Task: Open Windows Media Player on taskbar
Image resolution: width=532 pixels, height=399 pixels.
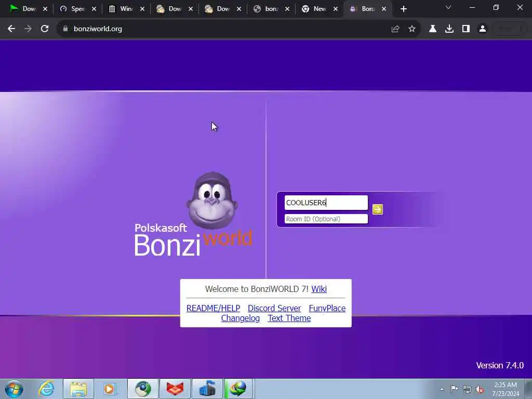Action: 110,389
